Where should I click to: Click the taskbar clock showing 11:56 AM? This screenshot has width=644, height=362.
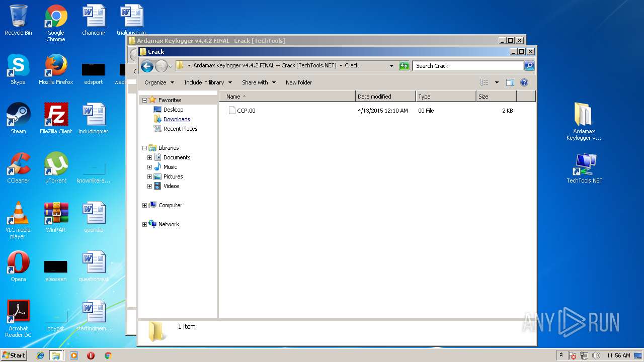(x=618, y=355)
